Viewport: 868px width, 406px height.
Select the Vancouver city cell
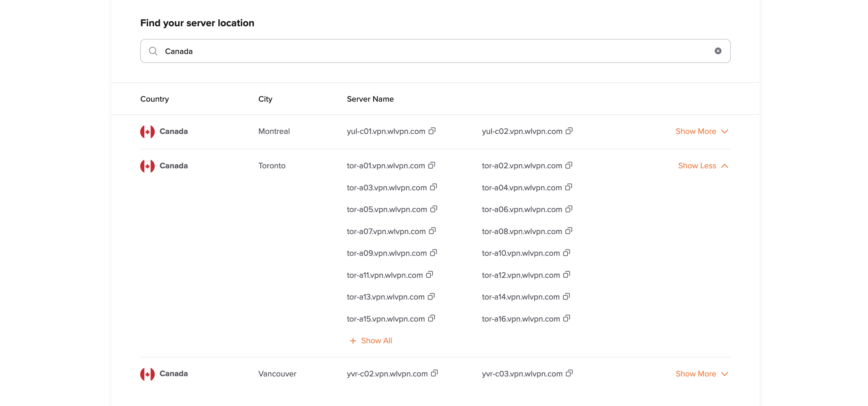point(277,374)
